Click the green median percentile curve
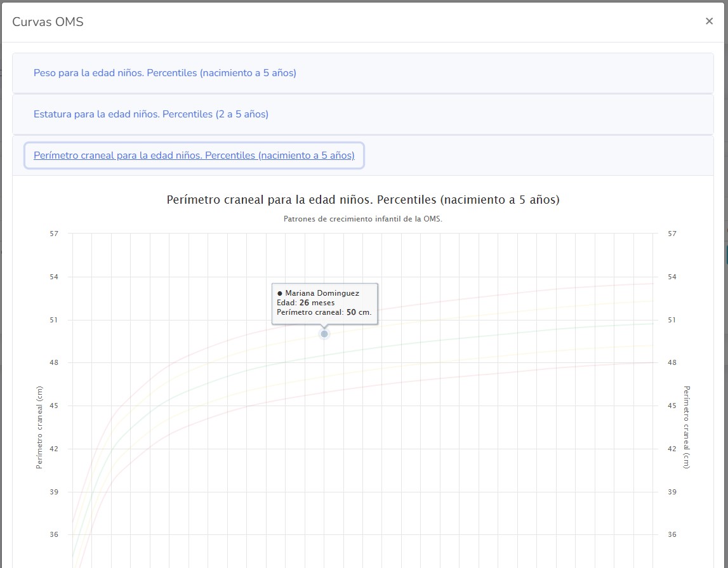728x568 pixels. [x=508, y=334]
